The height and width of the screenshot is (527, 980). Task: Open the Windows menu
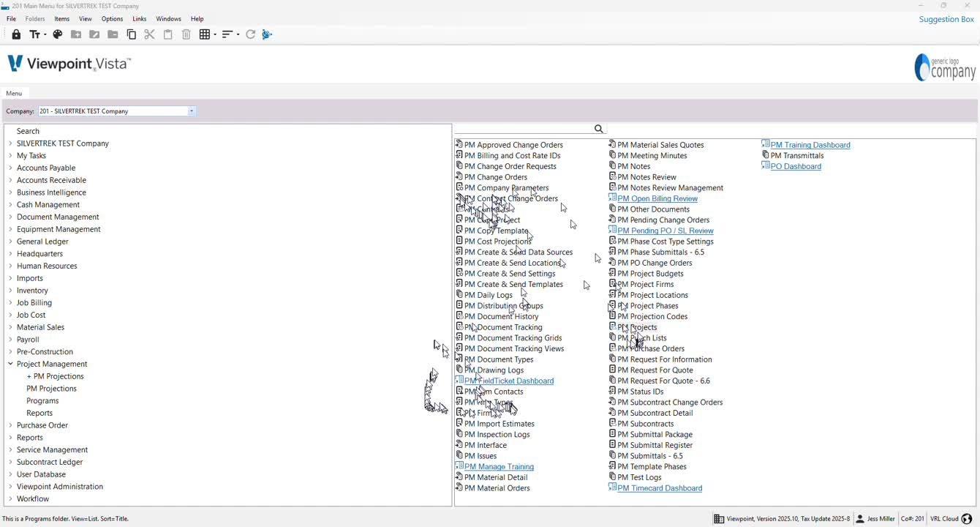(x=169, y=18)
